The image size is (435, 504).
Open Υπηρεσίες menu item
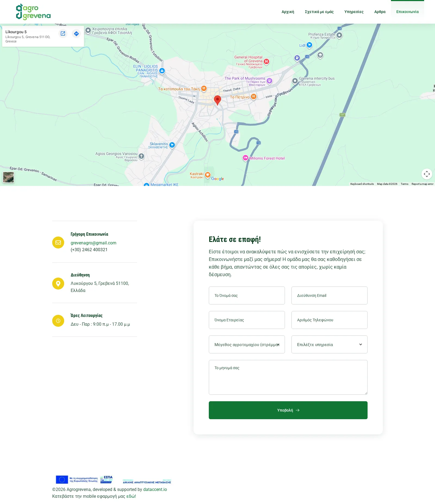point(354,12)
